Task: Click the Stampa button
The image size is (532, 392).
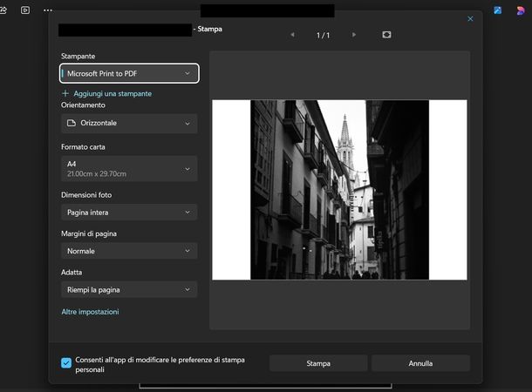Action: pos(318,363)
